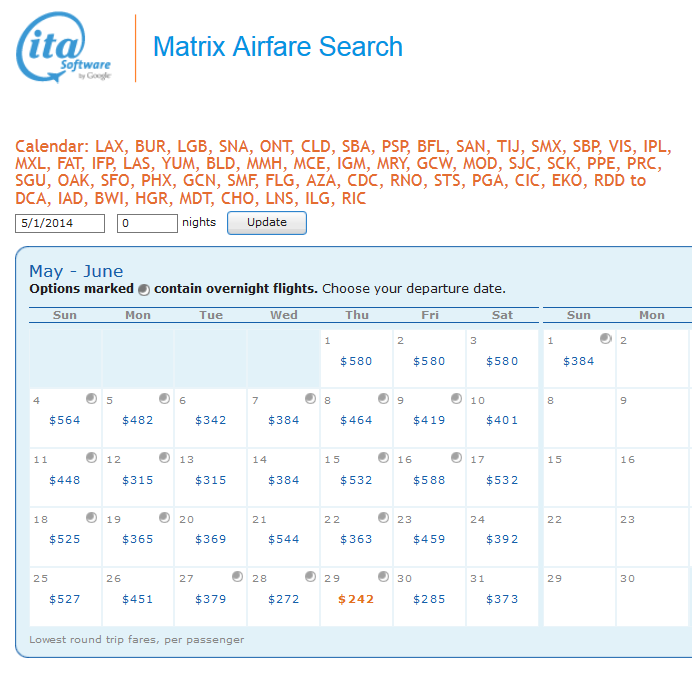Click the $580 fare on May 1

(x=357, y=362)
